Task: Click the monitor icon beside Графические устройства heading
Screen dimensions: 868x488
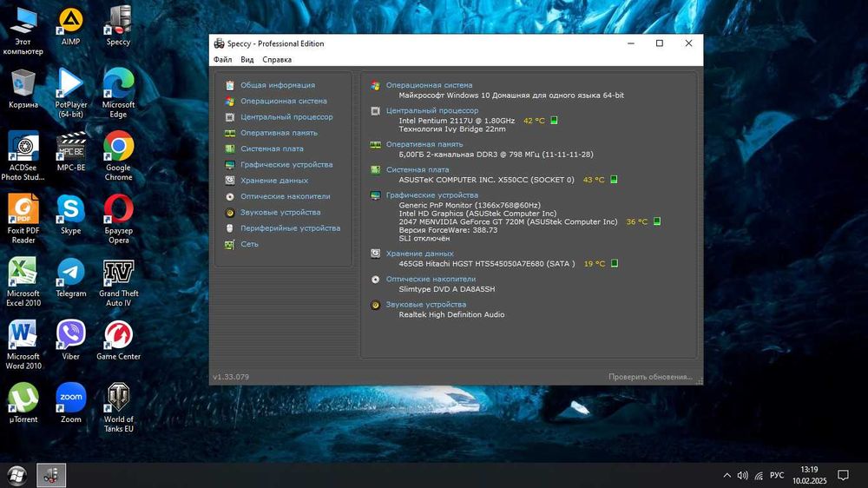Action: pos(375,195)
